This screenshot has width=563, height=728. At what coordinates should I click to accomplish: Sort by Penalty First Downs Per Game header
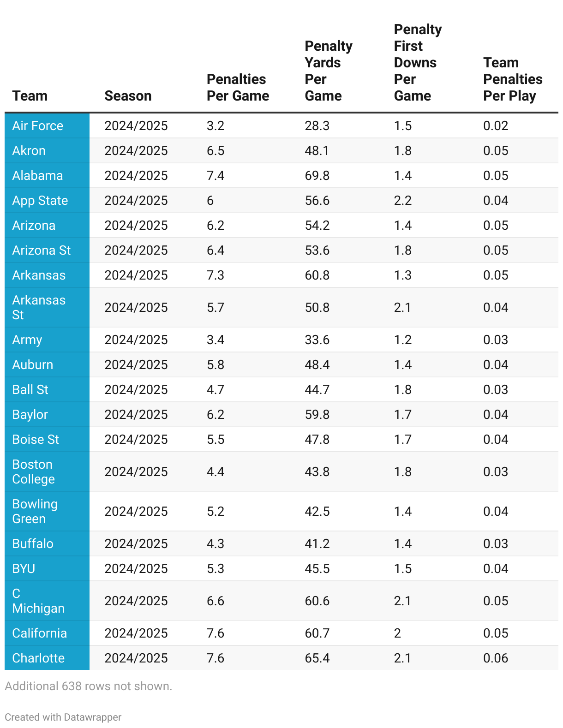[x=418, y=63]
